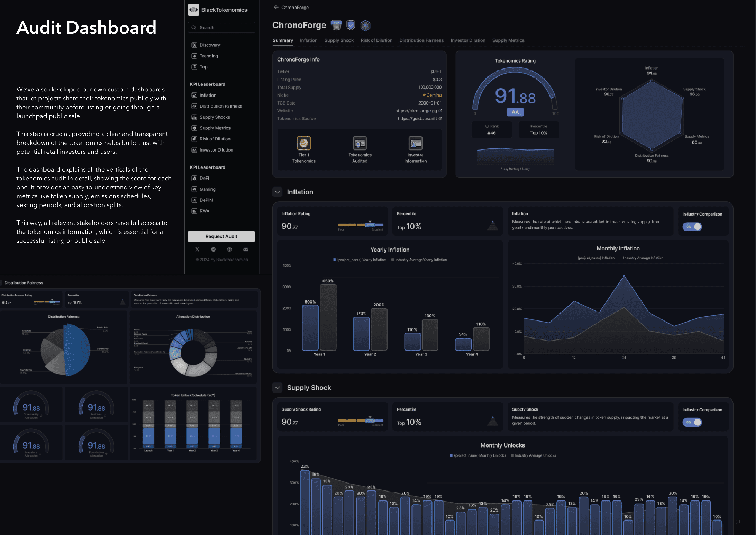
Task: Select Supply Metrics in the sidebar
Action: (x=211, y=128)
